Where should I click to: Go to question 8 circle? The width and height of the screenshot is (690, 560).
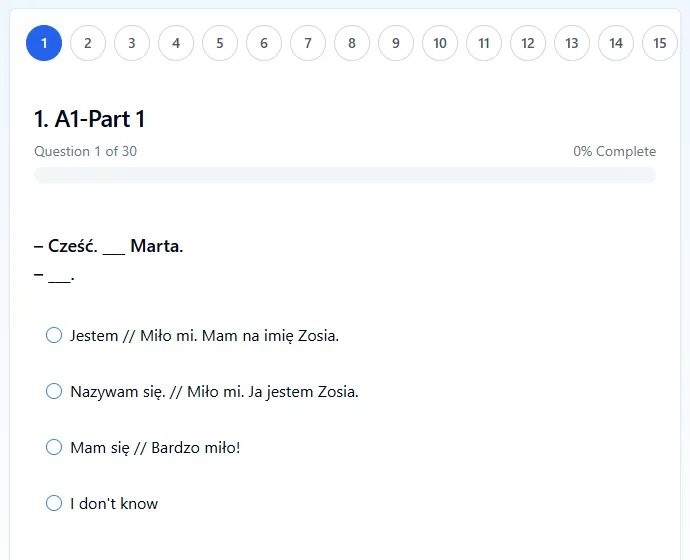pyautogui.click(x=352, y=43)
